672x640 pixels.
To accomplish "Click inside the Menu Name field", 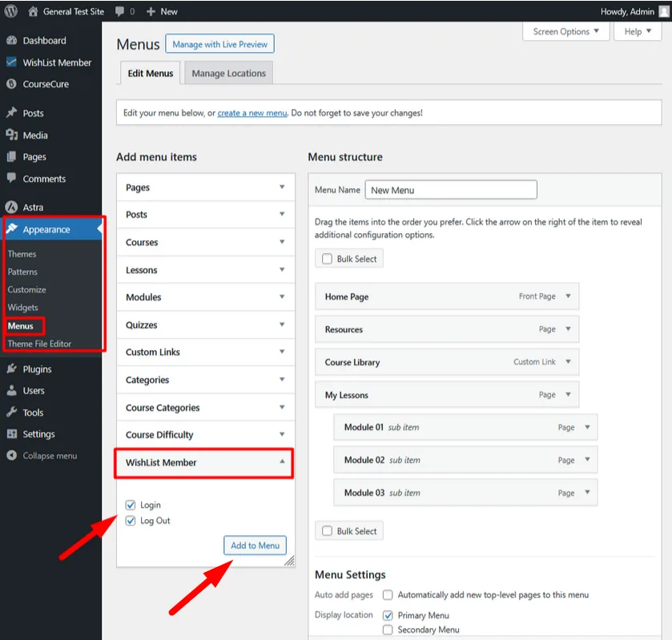I will click(x=451, y=189).
